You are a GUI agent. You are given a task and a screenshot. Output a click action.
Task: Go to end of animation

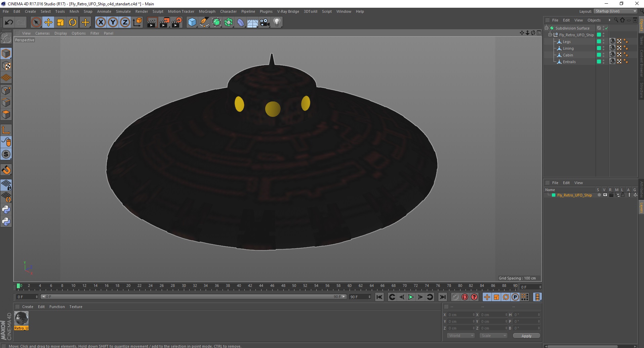point(443,297)
